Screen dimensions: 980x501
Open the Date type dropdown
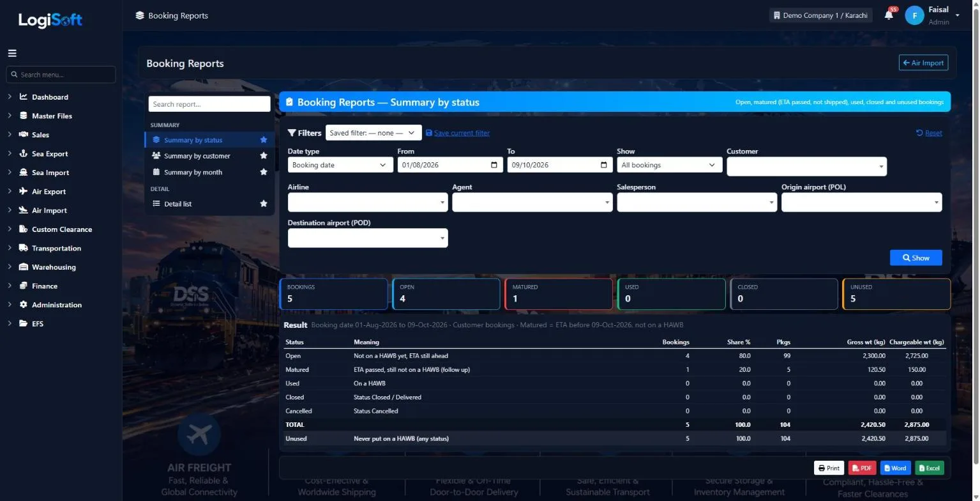pyautogui.click(x=340, y=165)
